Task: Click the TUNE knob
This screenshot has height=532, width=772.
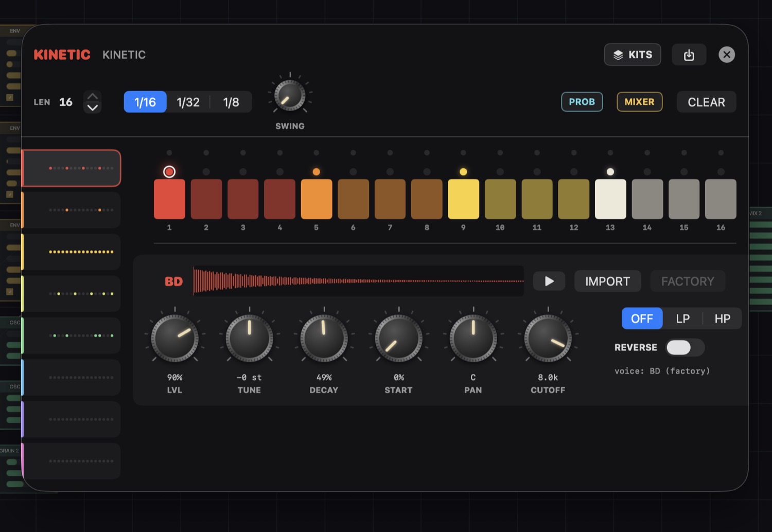Action: pos(249,339)
